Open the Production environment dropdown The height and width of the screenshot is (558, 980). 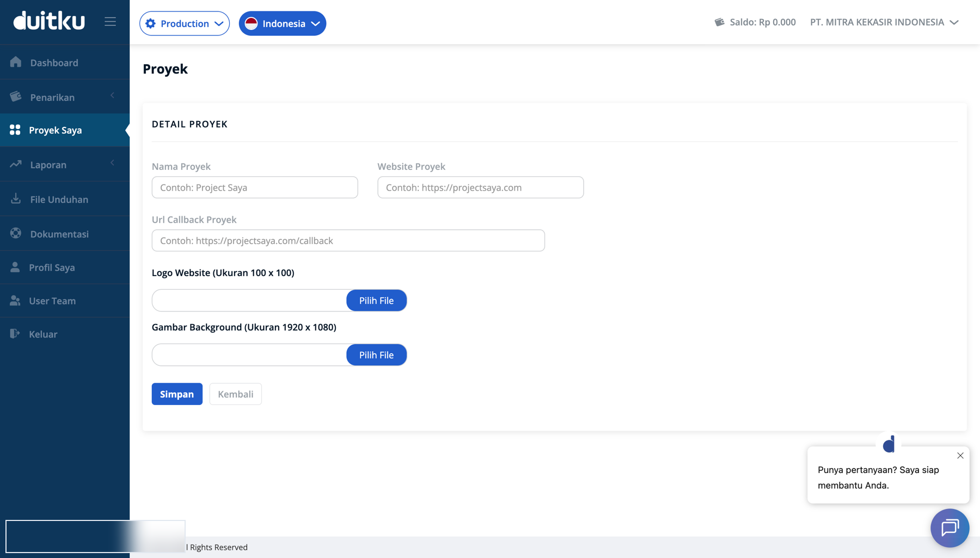[185, 23]
